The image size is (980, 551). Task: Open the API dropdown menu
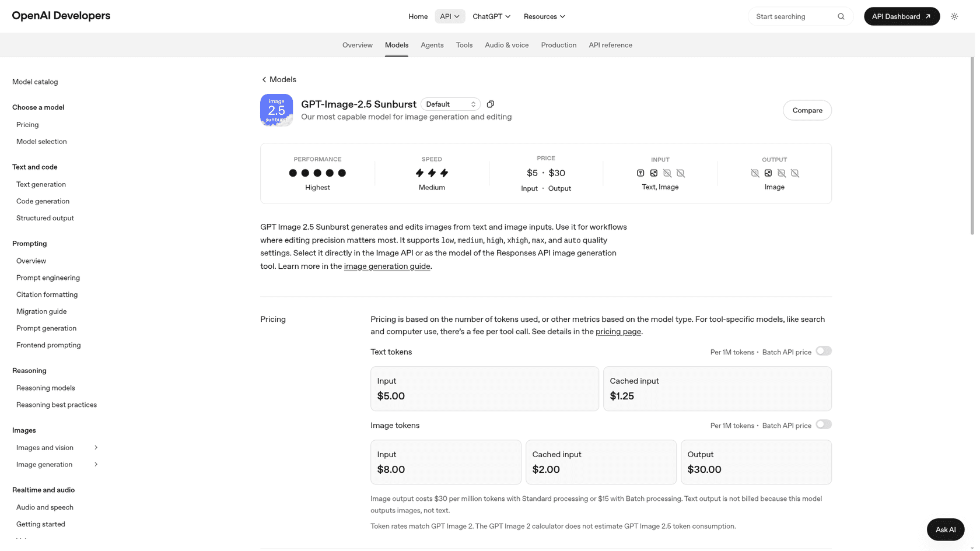click(450, 16)
